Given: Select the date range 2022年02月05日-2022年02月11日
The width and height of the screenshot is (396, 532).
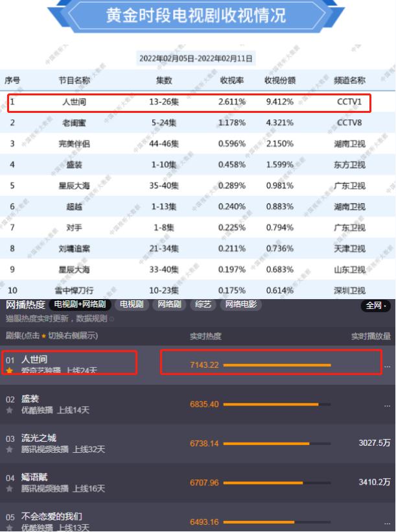Looking at the screenshot, I should point(196,58).
